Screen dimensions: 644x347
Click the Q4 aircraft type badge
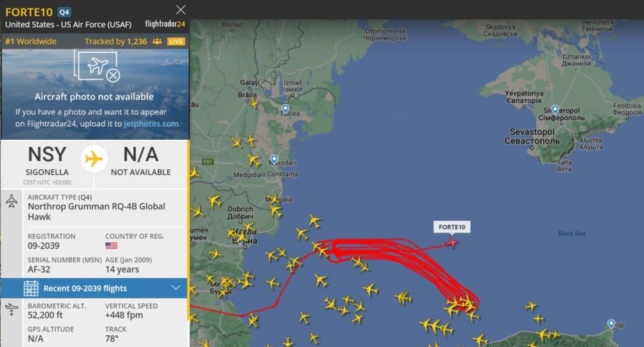(x=64, y=12)
